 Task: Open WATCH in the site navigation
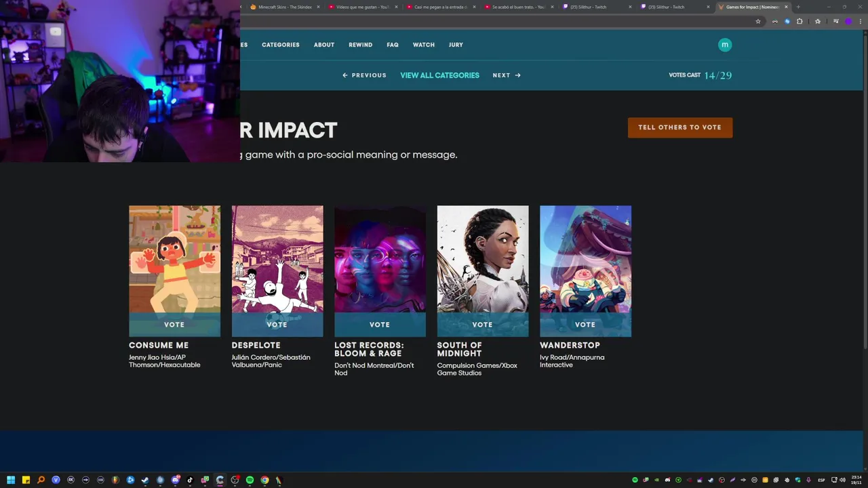[x=424, y=45]
